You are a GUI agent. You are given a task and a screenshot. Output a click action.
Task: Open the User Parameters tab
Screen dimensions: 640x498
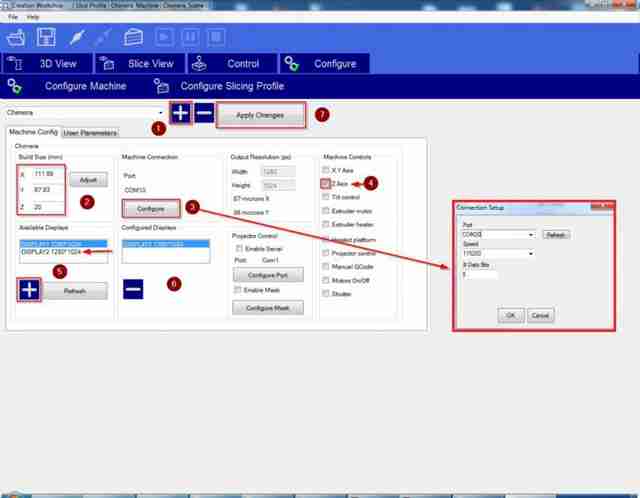pos(90,133)
